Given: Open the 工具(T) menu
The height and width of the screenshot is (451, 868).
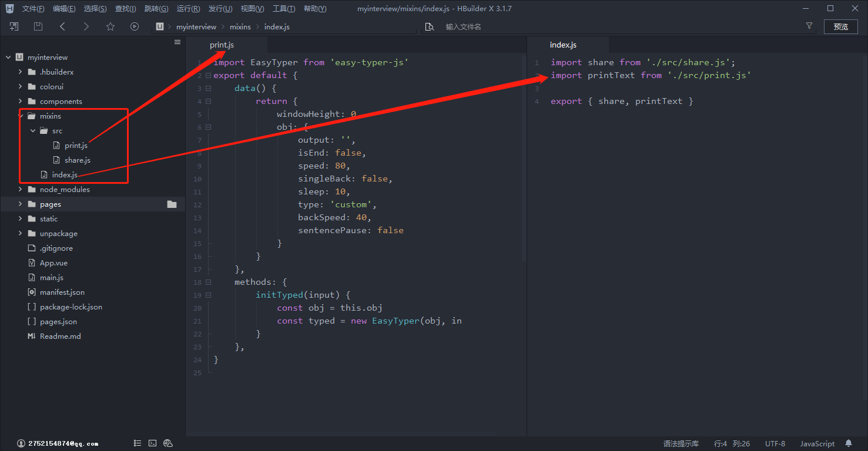Looking at the screenshot, I should pos(284,9).
